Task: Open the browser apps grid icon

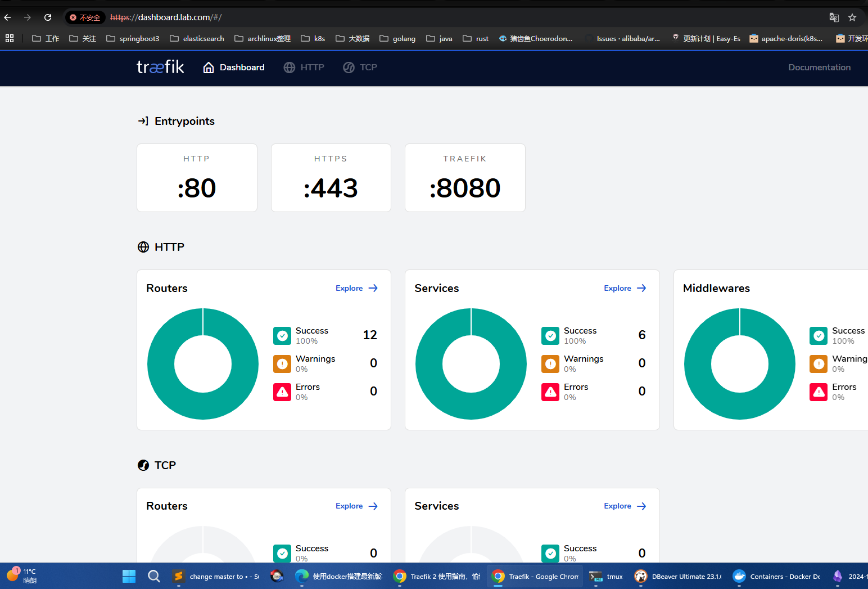Action: 10,38
